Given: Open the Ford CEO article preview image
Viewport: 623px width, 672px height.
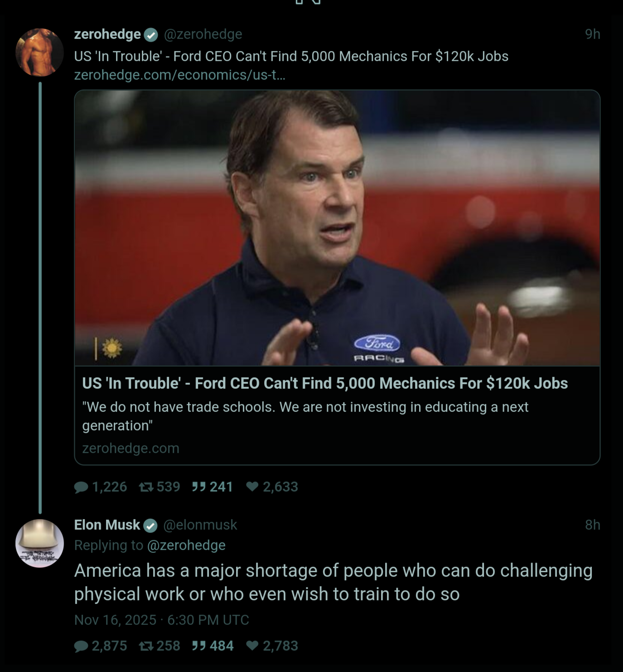Looking at the screenshot, I should tap(337, 228).
